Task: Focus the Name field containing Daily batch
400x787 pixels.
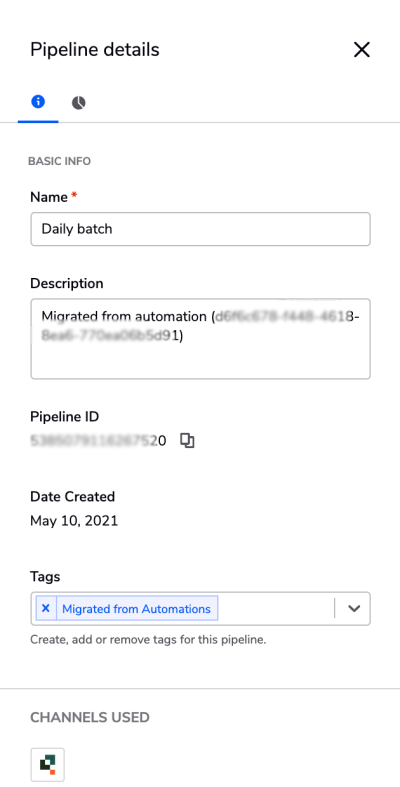Action: click(x=200, y=229)
